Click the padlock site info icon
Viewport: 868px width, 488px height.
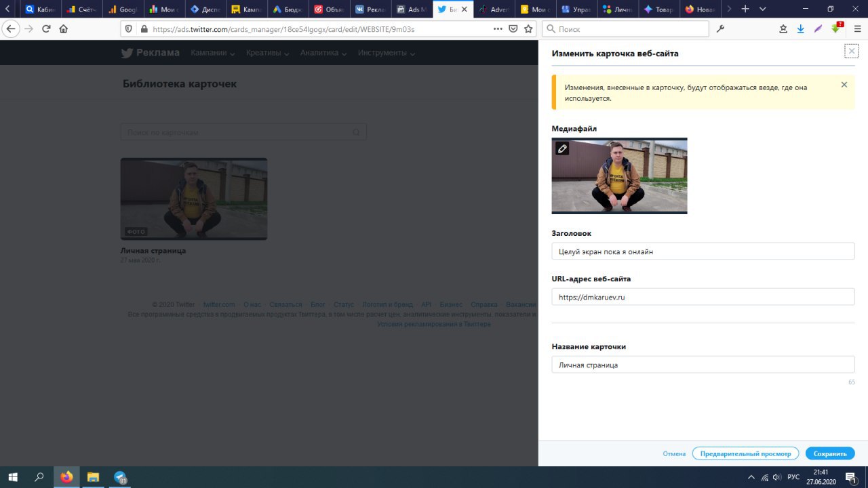click(x=144, y=29)
